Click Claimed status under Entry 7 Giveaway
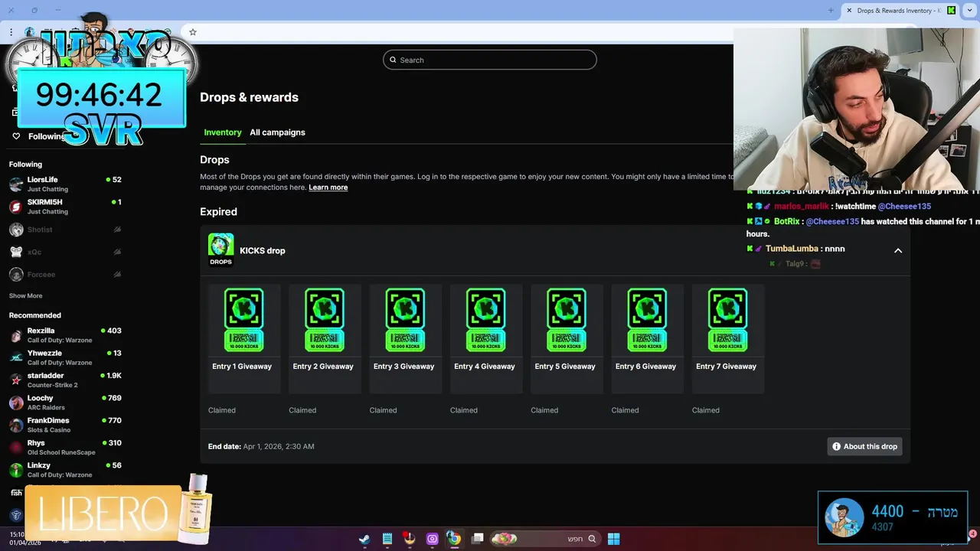 click(706, 410)
